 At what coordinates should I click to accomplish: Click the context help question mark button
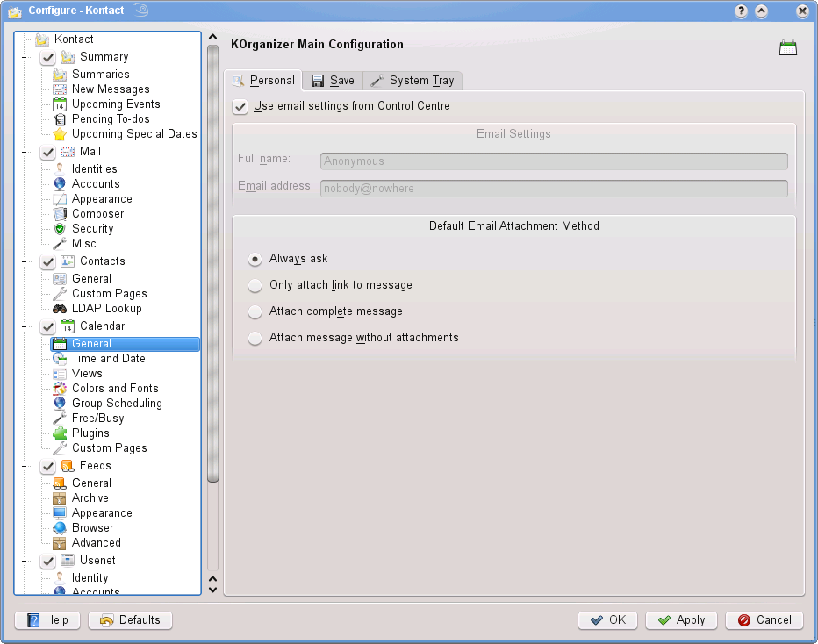(x=741, y=11)
